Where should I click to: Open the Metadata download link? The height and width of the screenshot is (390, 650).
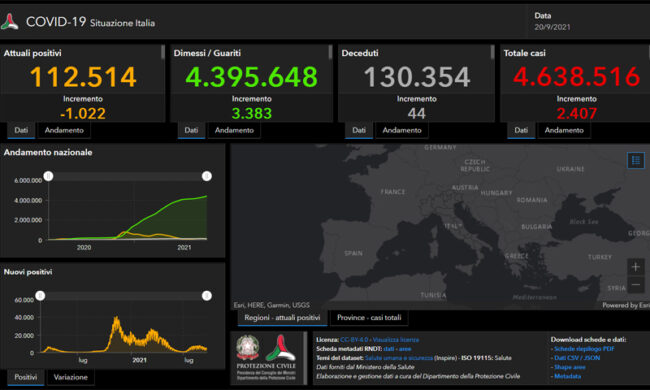pos(568,376)
